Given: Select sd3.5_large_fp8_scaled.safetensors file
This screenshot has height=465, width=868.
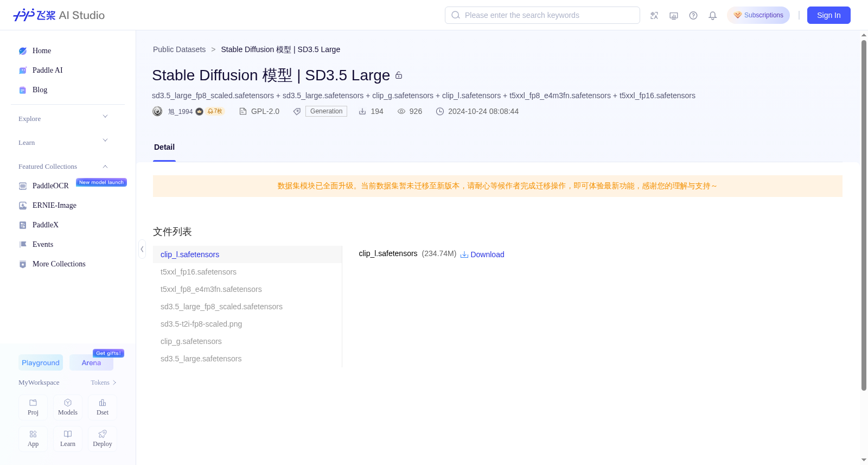Looking at the screenshot, I should point(247,307).
